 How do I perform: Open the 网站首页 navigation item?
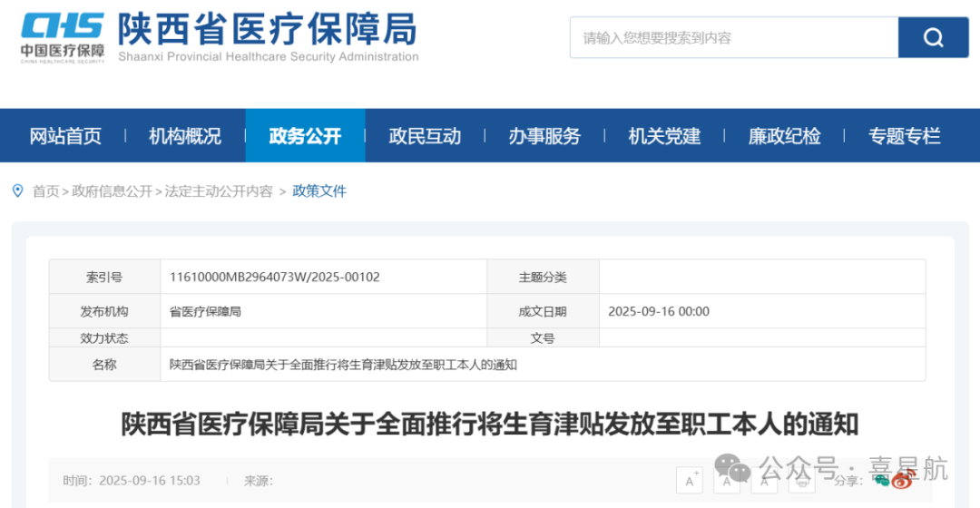tap(65, 135)
